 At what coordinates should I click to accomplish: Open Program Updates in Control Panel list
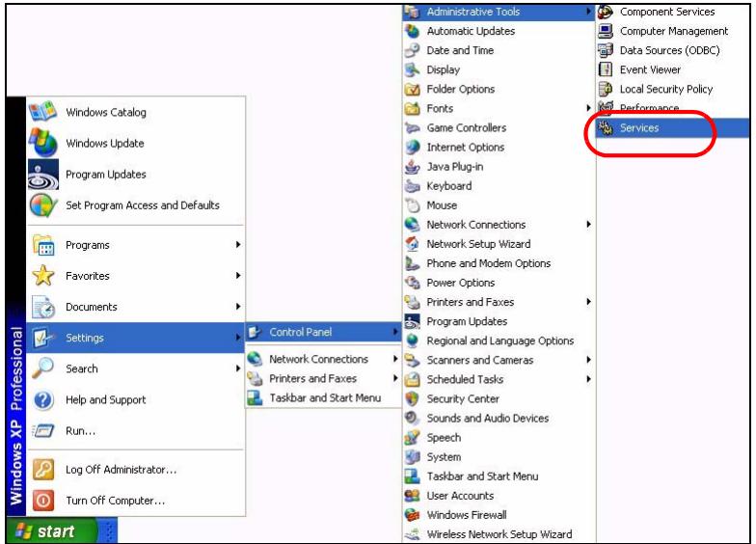coord(499,321)
